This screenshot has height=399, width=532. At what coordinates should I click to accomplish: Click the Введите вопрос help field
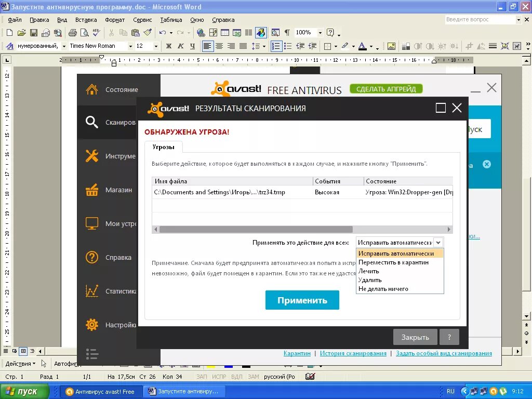click(x=481, y=20)
